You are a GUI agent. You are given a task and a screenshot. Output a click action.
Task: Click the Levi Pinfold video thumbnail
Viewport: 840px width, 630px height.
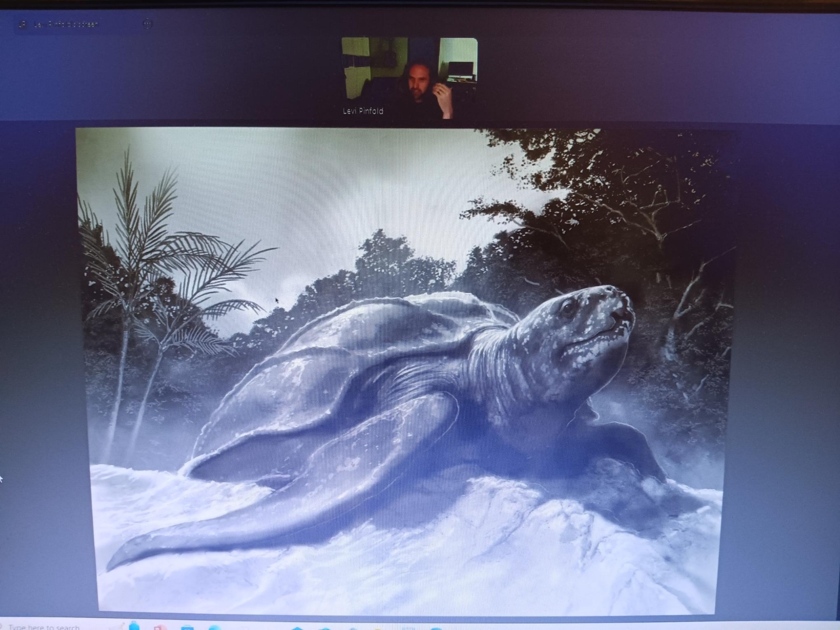click(x=409, y=78)
